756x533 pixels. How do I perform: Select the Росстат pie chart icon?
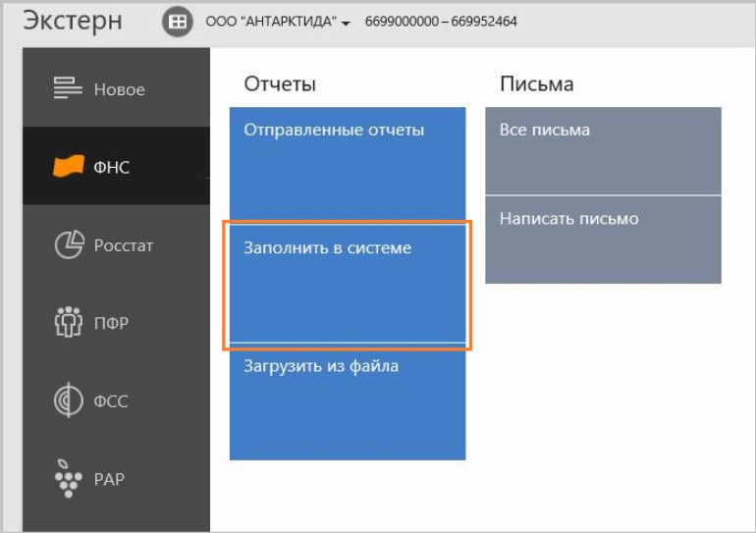(67, 245)
